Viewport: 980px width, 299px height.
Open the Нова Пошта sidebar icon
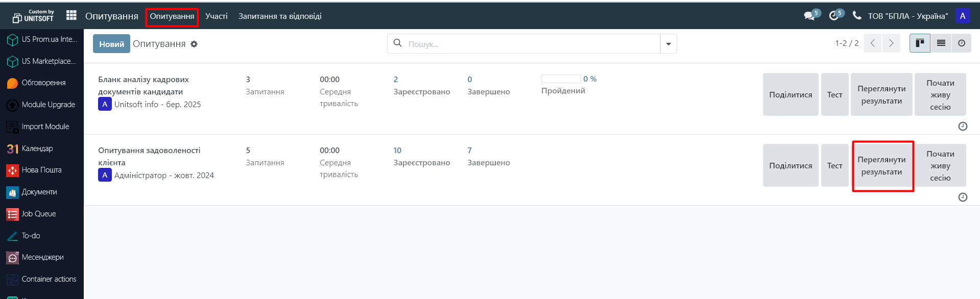[12, 170]
